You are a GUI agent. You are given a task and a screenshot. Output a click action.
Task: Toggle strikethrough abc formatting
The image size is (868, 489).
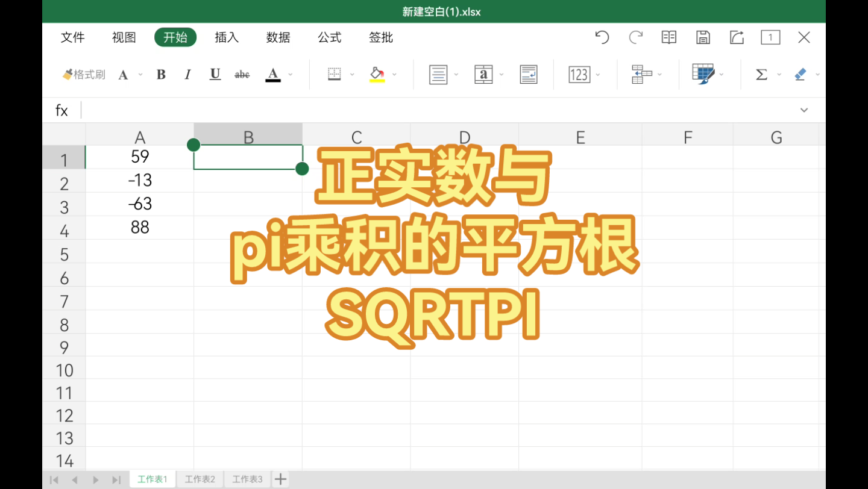(242, 75)
